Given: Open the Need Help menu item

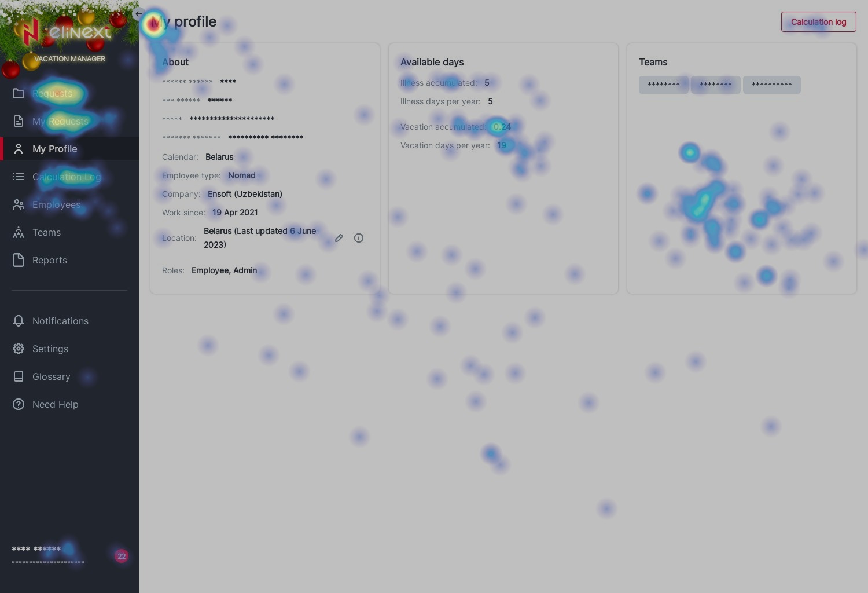Looking at the screenshot, I should (x=55, y=404).
